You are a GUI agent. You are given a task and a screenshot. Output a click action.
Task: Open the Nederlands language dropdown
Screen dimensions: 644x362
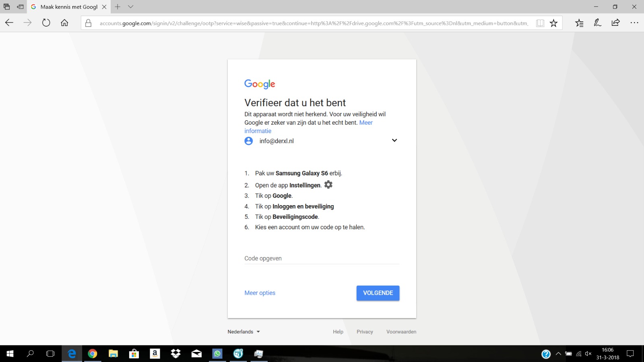tap(244, 332)
